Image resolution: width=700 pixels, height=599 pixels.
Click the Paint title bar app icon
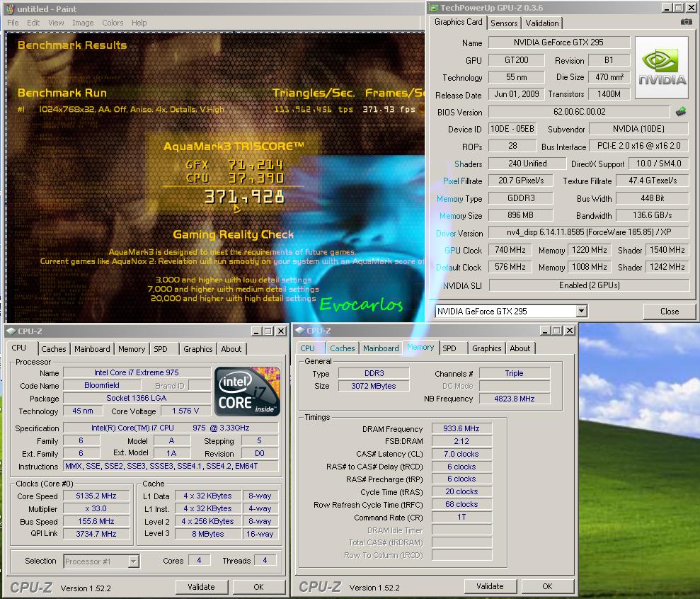pyautogui.click(x=10, y=9)
